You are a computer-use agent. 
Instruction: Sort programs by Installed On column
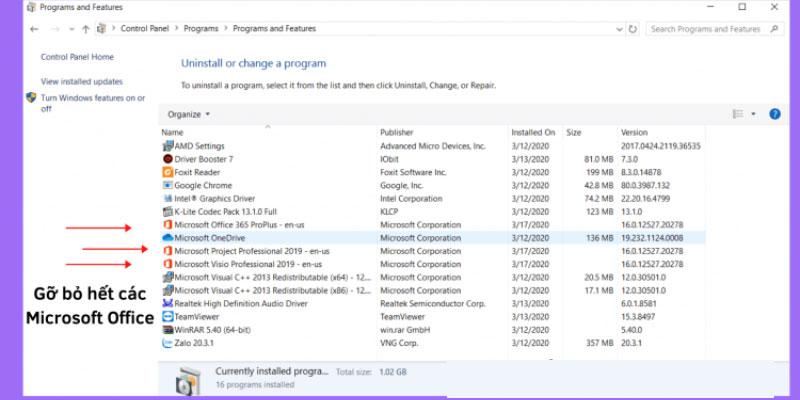pyautogui.click(x=533, y=132)
